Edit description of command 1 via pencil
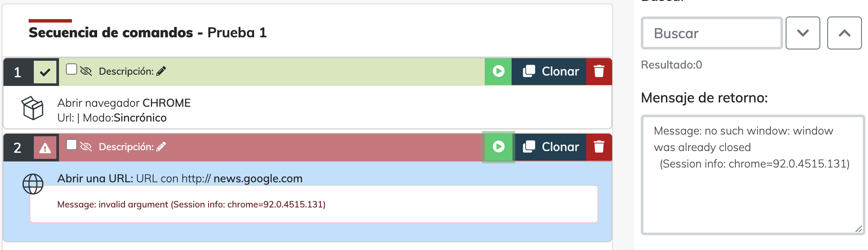868x250 pixels. coord(161,71)
